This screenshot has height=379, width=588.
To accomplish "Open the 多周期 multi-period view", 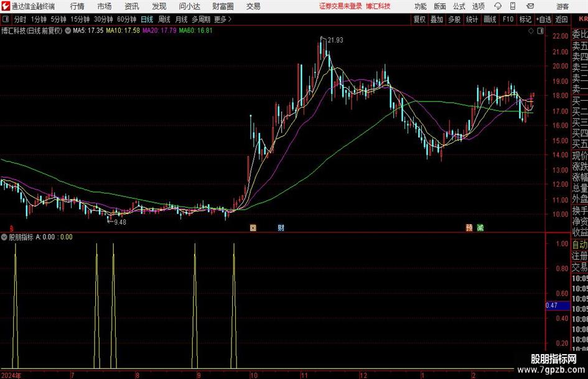I will [201, 19].
